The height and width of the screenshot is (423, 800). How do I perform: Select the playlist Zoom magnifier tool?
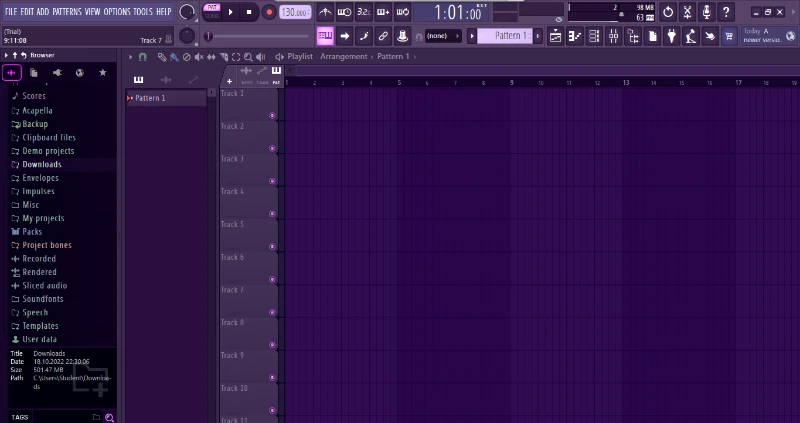tap(248, 57)
